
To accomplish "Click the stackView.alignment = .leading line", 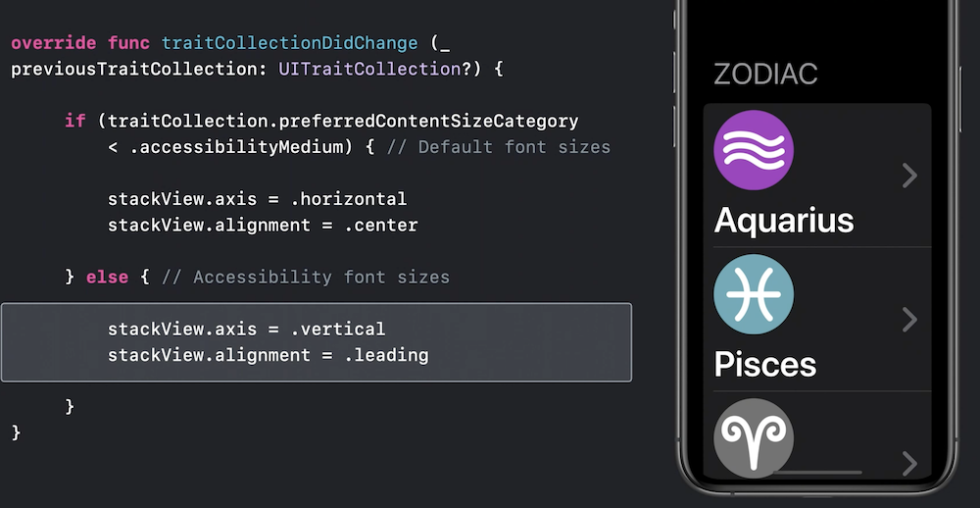I will 269,355.
